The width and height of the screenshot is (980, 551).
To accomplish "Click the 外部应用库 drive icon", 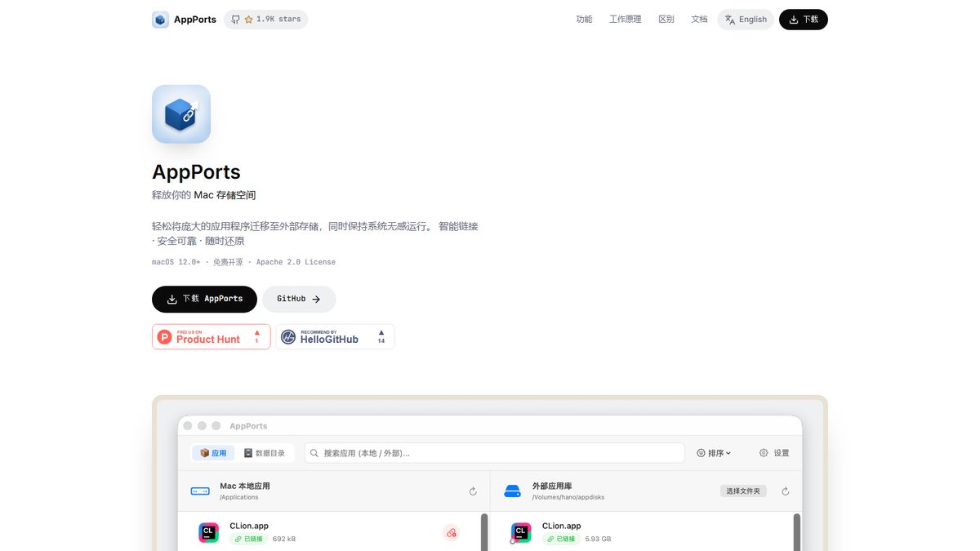I will [x=512, y=491].
